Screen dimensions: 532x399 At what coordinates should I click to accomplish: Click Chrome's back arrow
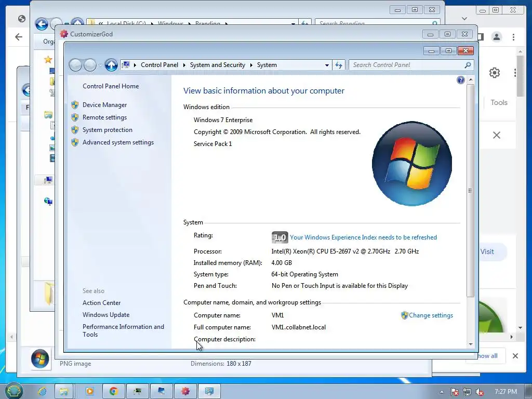[19, 37]
